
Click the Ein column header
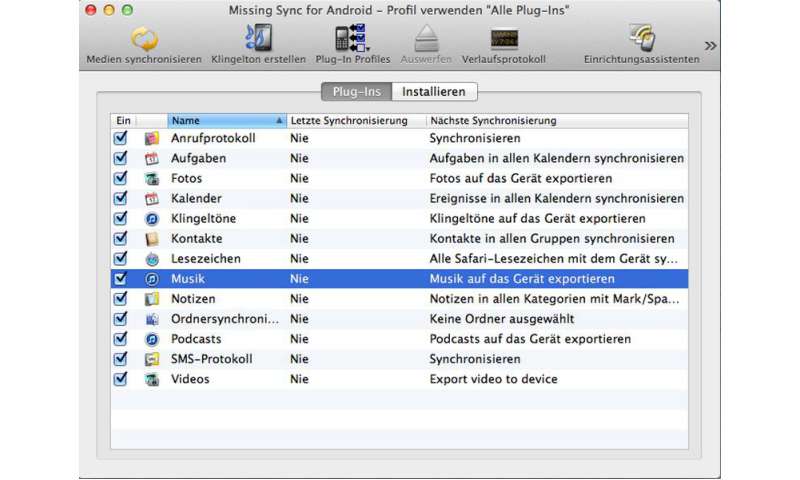click(123, 121)
